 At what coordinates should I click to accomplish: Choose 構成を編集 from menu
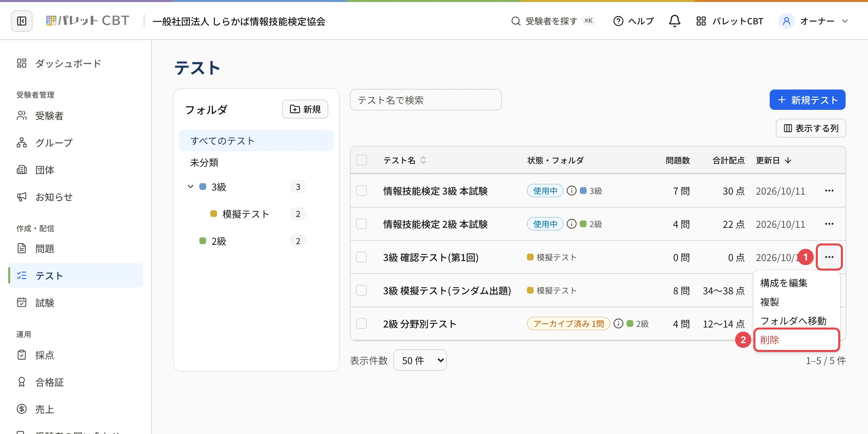[x=797, y=283]
